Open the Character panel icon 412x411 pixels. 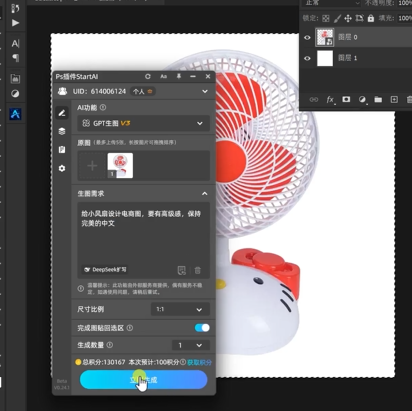point(15,43)
